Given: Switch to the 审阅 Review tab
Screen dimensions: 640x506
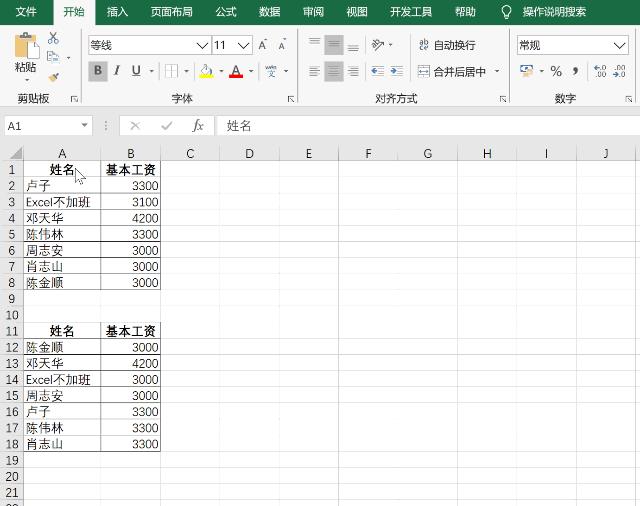Looking at the screenshot, I should 313,11.
